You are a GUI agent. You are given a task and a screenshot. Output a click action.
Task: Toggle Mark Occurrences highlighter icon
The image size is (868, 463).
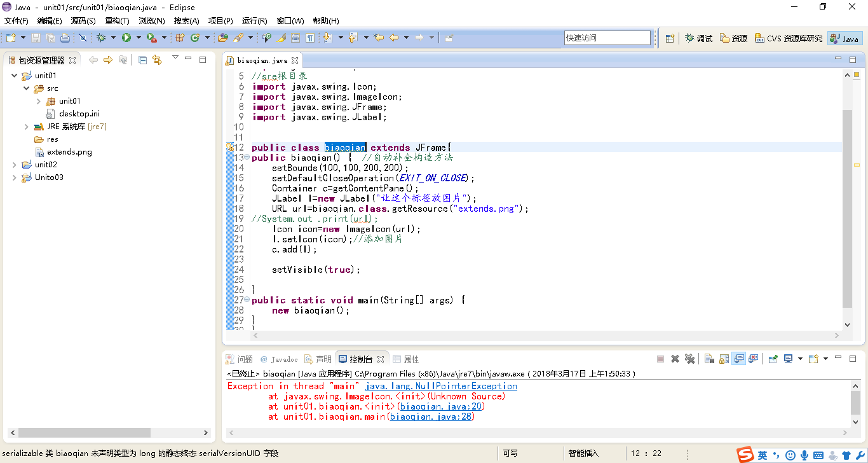(281, 38)
